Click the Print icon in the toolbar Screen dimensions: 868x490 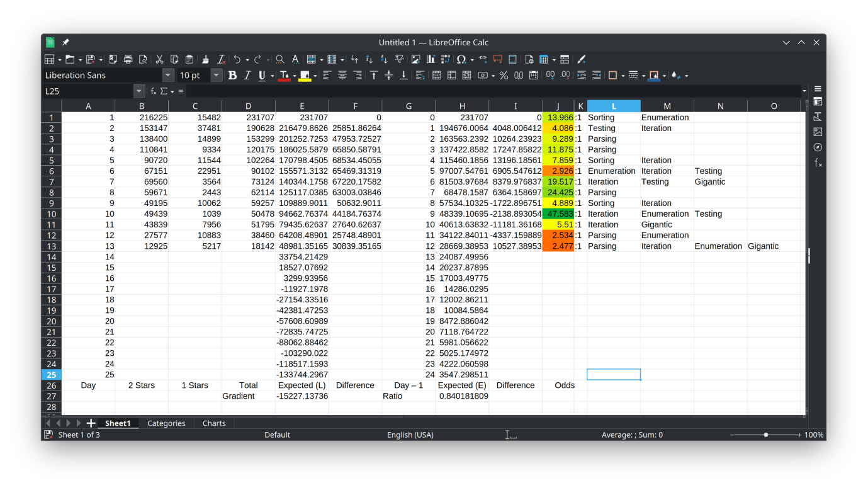coord(128,59)
